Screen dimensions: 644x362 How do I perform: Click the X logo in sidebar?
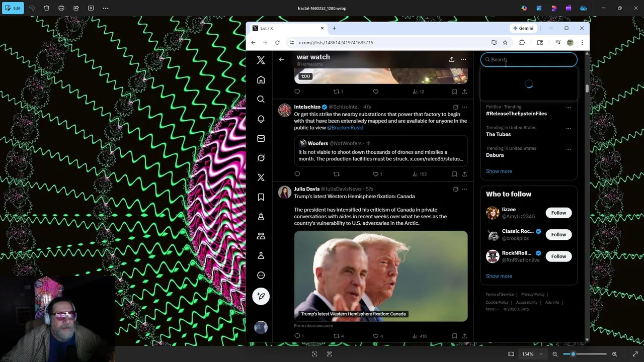pos(261,60)
